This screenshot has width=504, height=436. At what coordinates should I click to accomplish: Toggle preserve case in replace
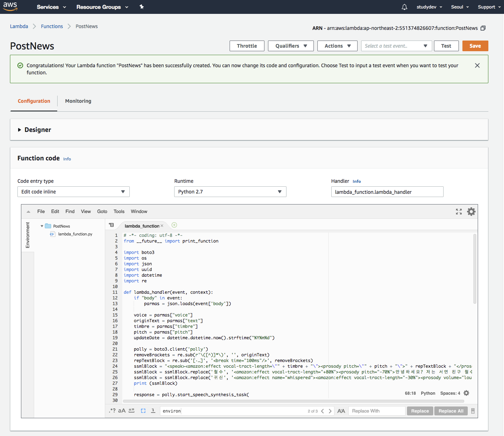pyautogui.click(x=341, y=411)
